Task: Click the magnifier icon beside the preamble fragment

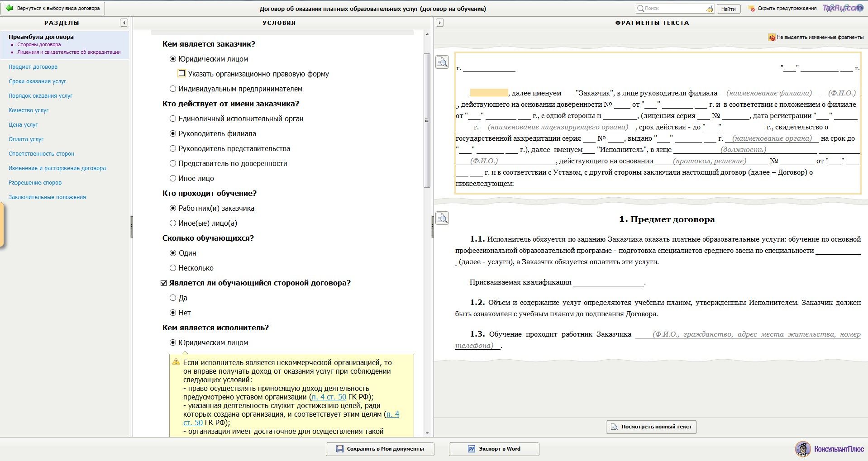Action: (x=442, y=62)
